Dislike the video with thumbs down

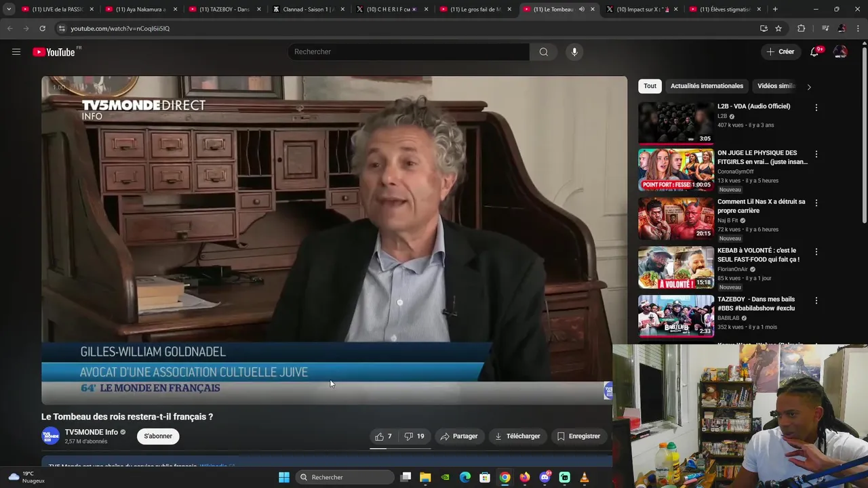[414, 436]
